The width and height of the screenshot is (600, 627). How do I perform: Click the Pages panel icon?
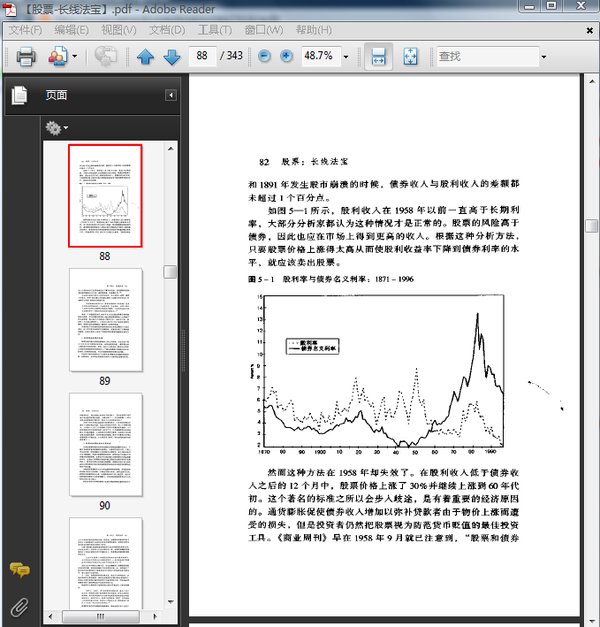click(20, 96)
